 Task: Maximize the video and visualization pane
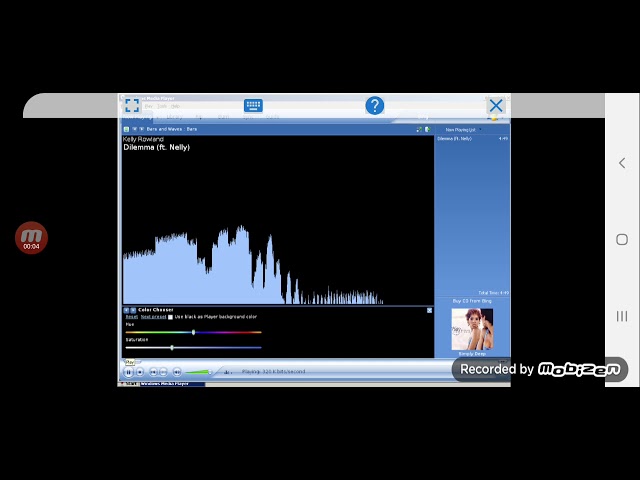419,129
